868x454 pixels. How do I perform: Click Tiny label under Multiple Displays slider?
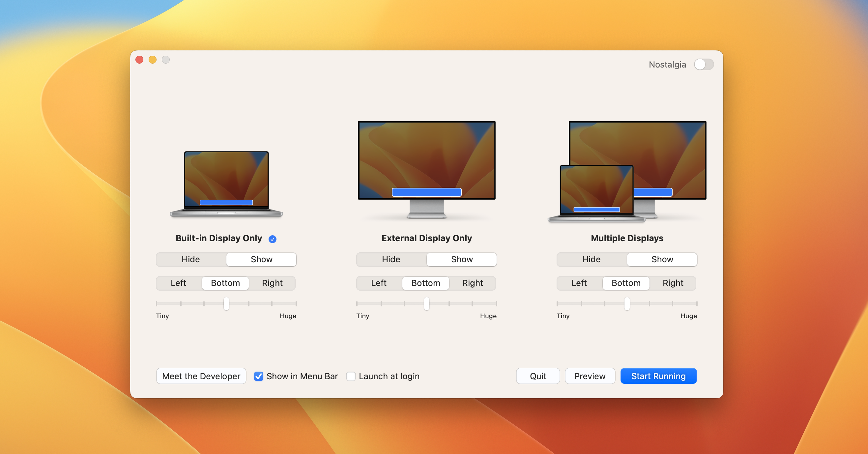563,316
